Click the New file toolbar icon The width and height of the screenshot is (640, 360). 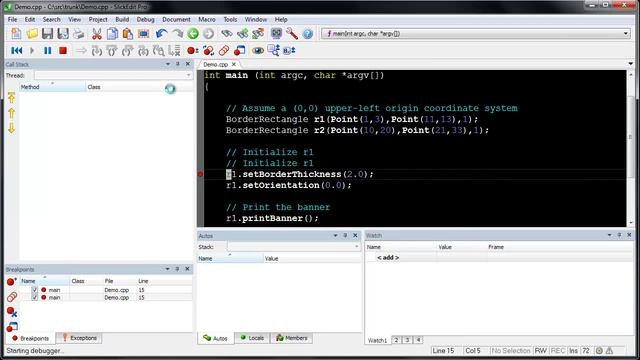click(x=16, y=33)
